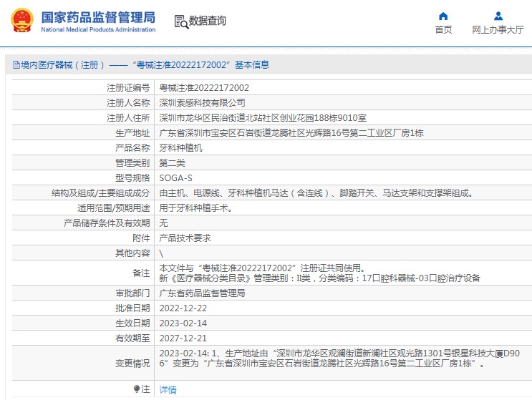Click the 审批部门 label
532x400 pixels.
(x=132, y=293)
